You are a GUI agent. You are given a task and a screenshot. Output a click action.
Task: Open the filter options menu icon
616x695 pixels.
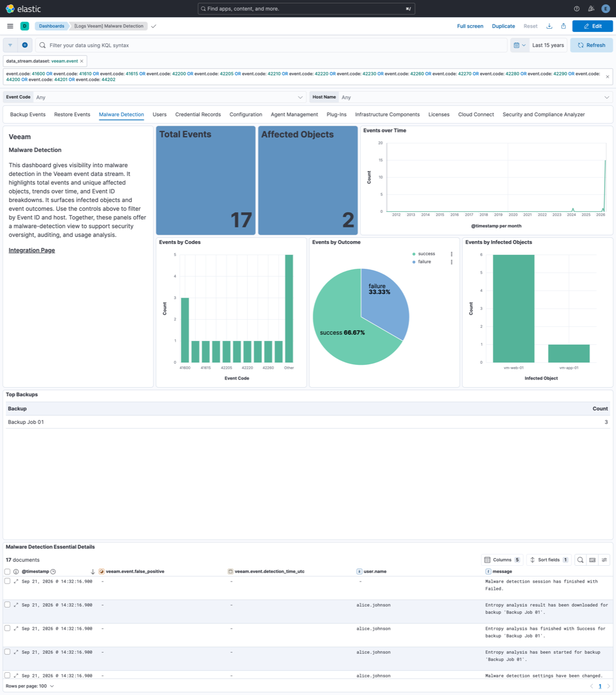coord(10,45)
